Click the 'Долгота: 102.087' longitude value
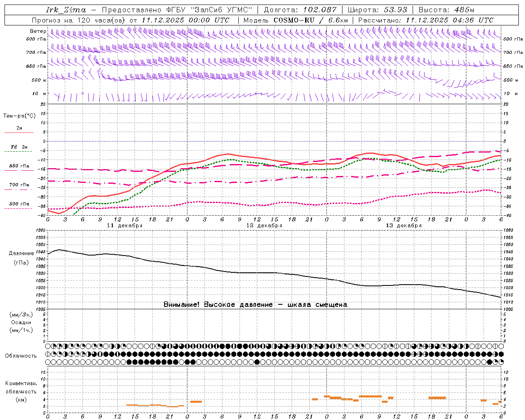525x420 pixels. pyautogui.click(x=300, y=10)
